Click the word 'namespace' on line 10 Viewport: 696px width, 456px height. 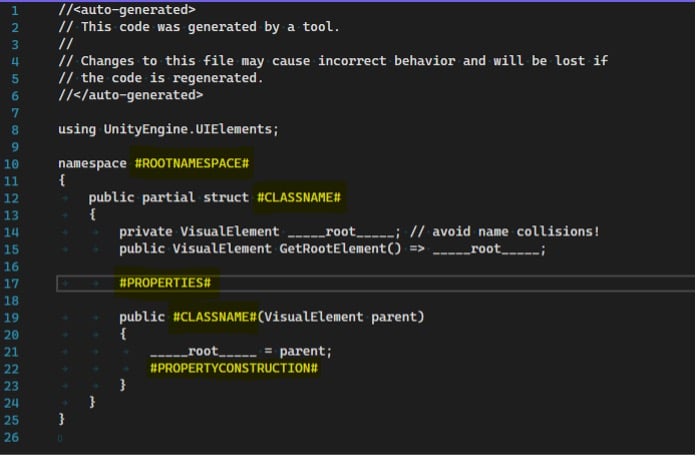[92, 163]
